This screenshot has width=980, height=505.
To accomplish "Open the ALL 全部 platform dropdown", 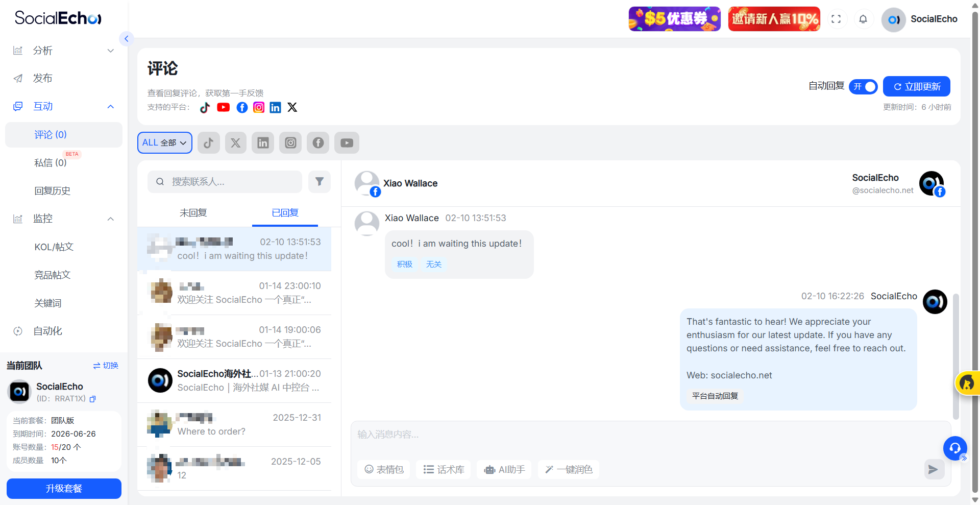I will point(165,143).
